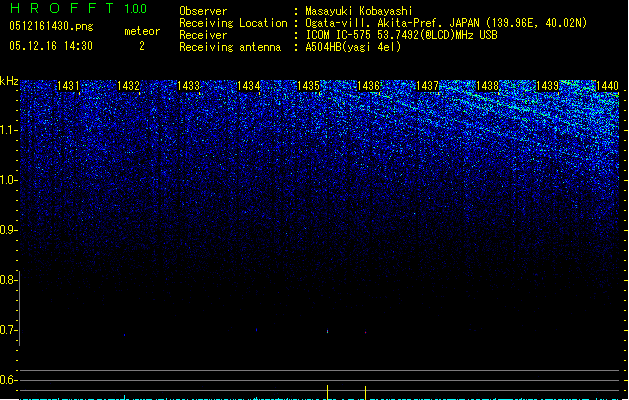Click the kHz axis unit label
Screen dimensions: 629x400
(x=9, y=81)
